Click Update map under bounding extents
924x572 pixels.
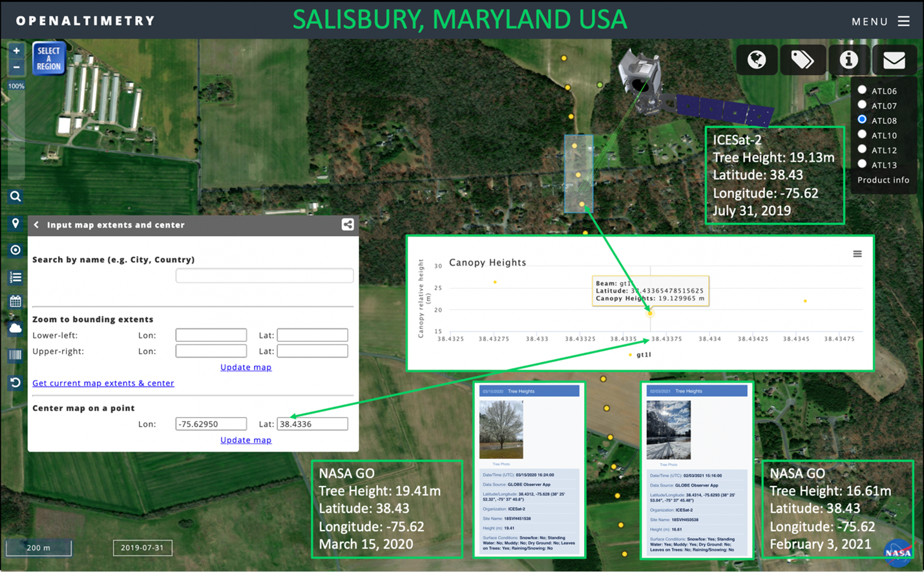click(246, 367)
